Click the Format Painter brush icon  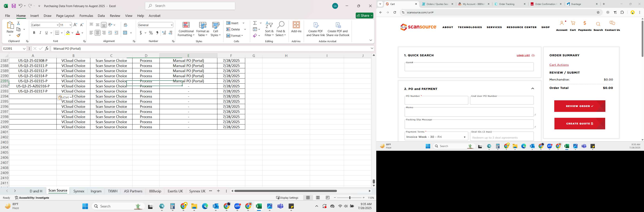(18, 35)
